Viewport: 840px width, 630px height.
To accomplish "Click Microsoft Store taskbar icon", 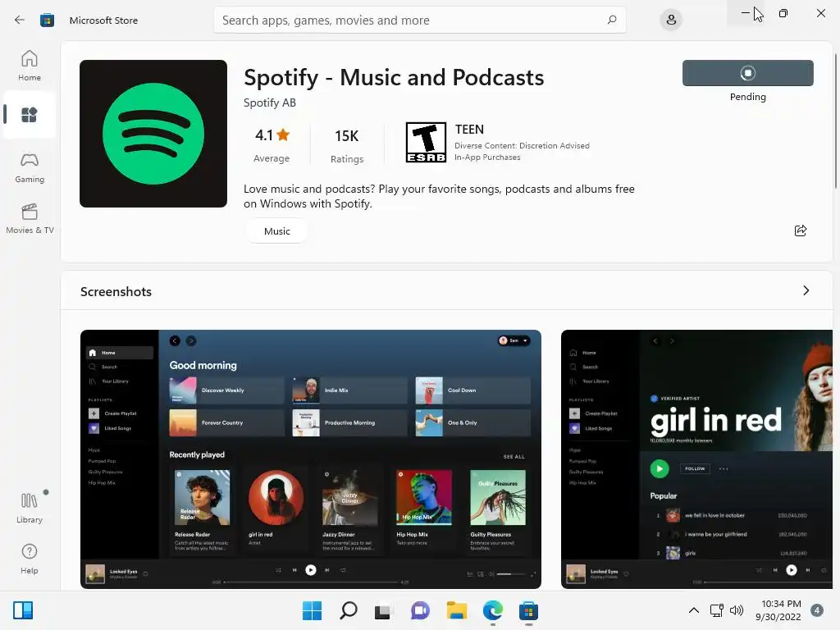I will (x=528, y=610).
